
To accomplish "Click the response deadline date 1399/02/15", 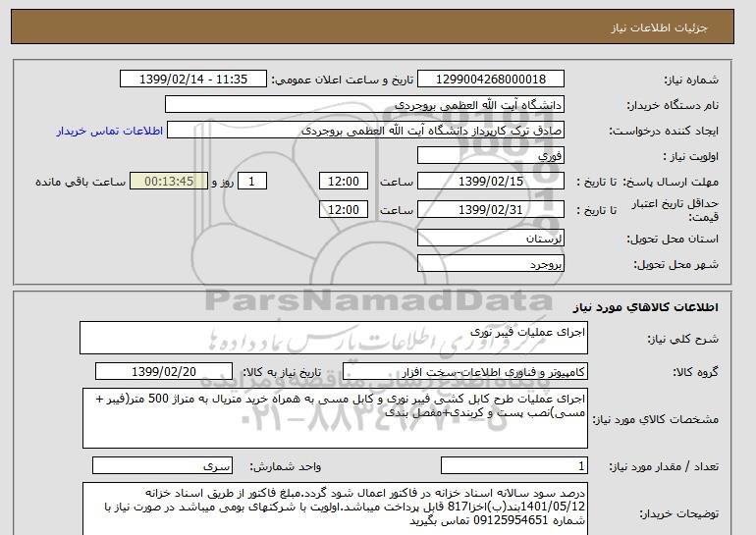I will click(490, 182).
